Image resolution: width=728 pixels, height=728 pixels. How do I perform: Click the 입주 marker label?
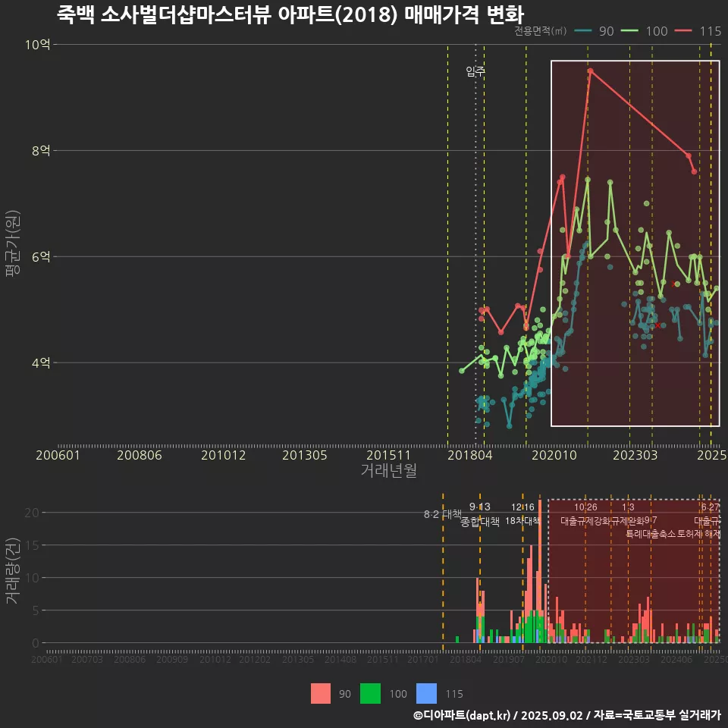pos(475,72)
